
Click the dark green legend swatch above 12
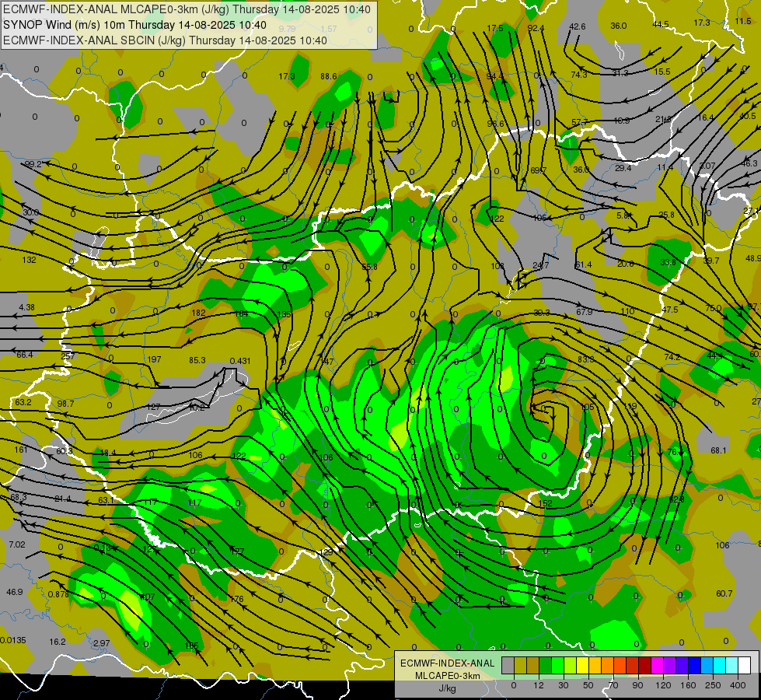[x=545, y=665]
